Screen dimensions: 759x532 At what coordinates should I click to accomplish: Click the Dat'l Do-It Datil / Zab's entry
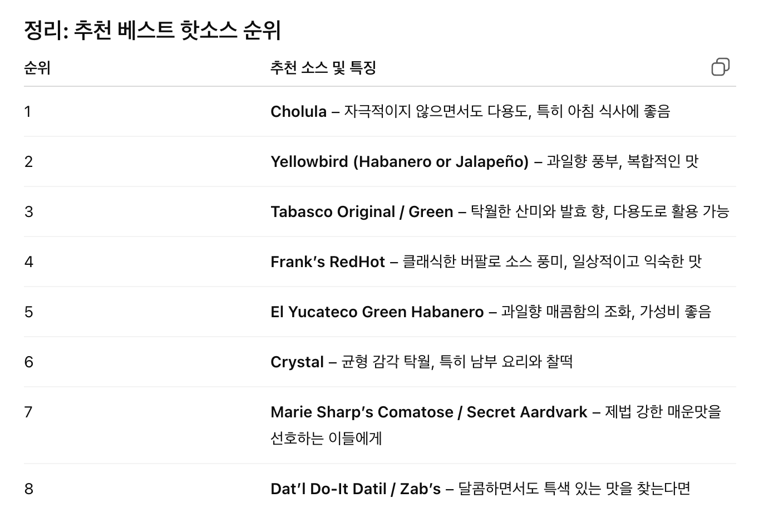click(x=356, y=489)
